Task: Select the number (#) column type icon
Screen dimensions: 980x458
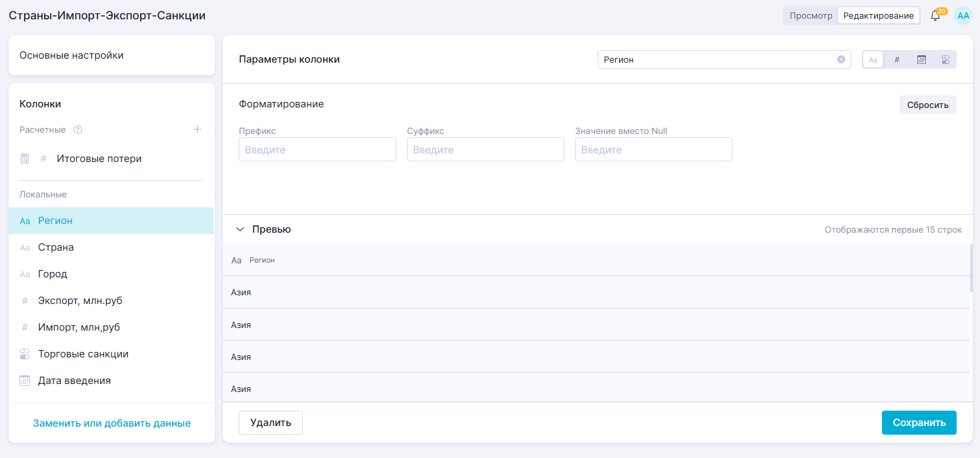Action: 897,59
